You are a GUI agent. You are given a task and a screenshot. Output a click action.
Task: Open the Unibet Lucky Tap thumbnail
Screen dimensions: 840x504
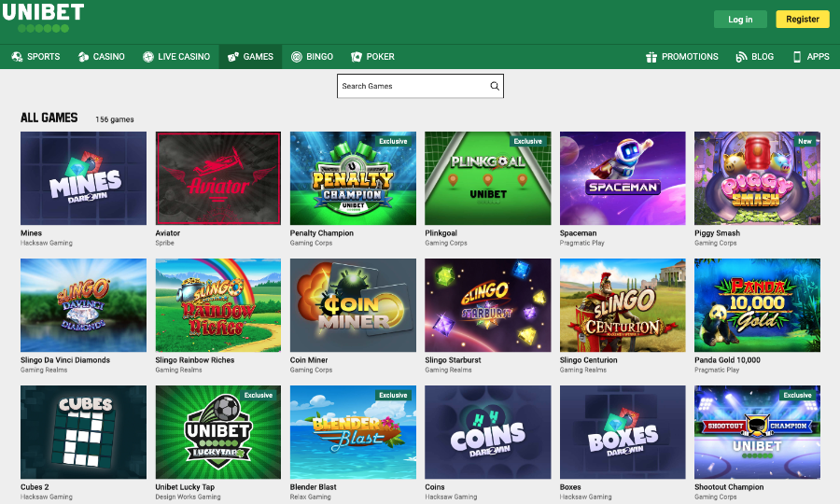pos(218,432)
